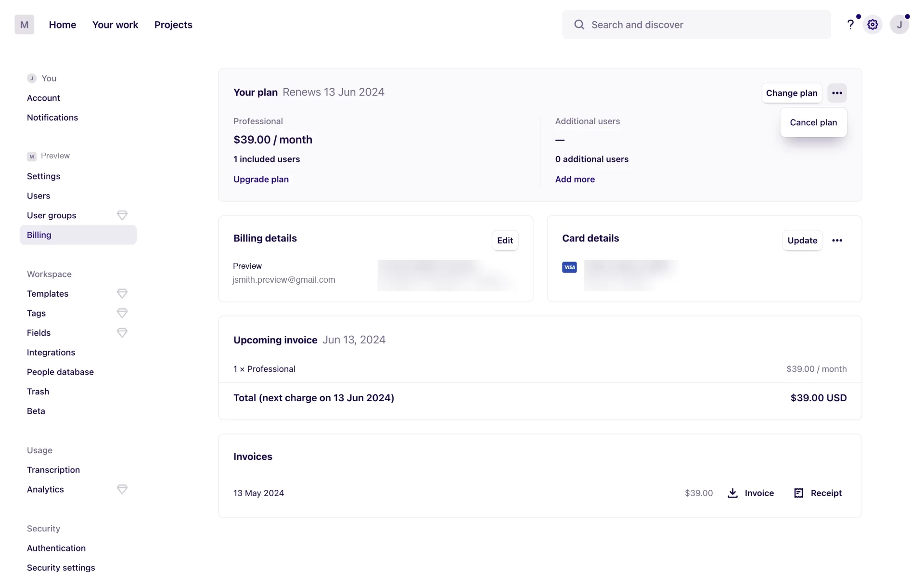Viewport: 924px width, 578px height.
Task: Click the download icon next to Invoice
Action: 732,493
